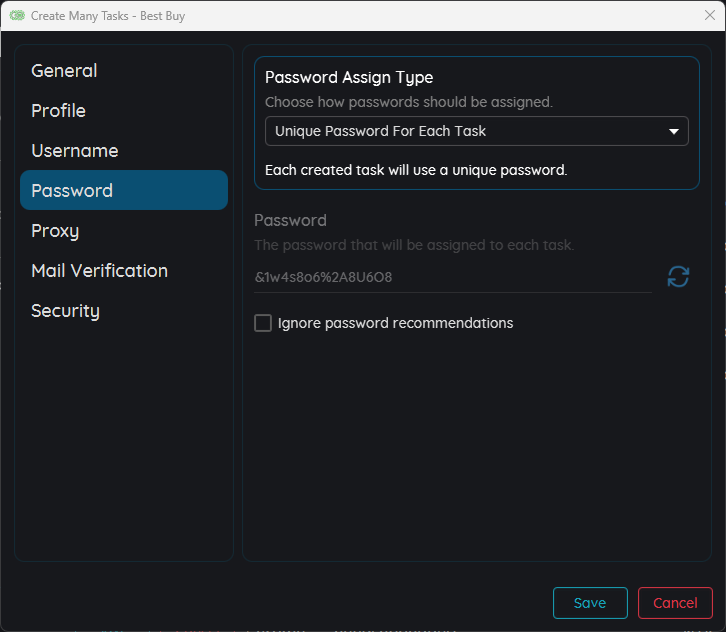Click the 'Ignore password recommendations' label text
This screenshot has width=726, height=632.
pos(395,323)
